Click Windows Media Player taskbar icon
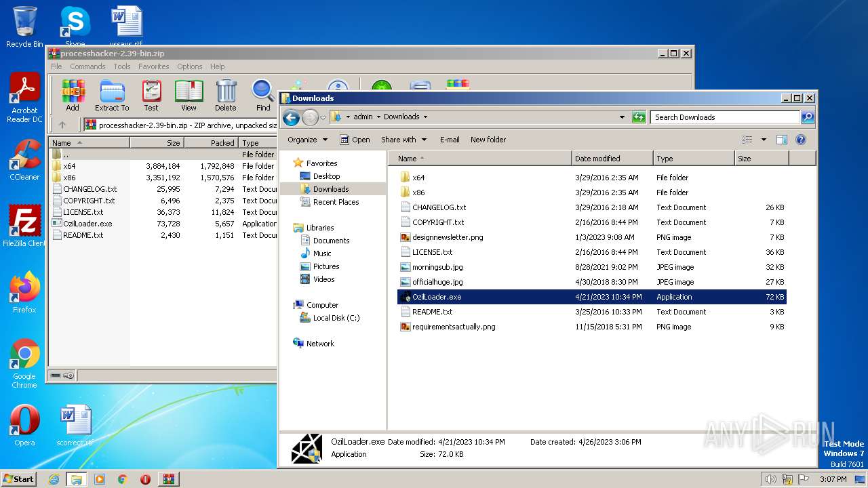This screenshot has height=488, width=868. click(x=100, y=479)
